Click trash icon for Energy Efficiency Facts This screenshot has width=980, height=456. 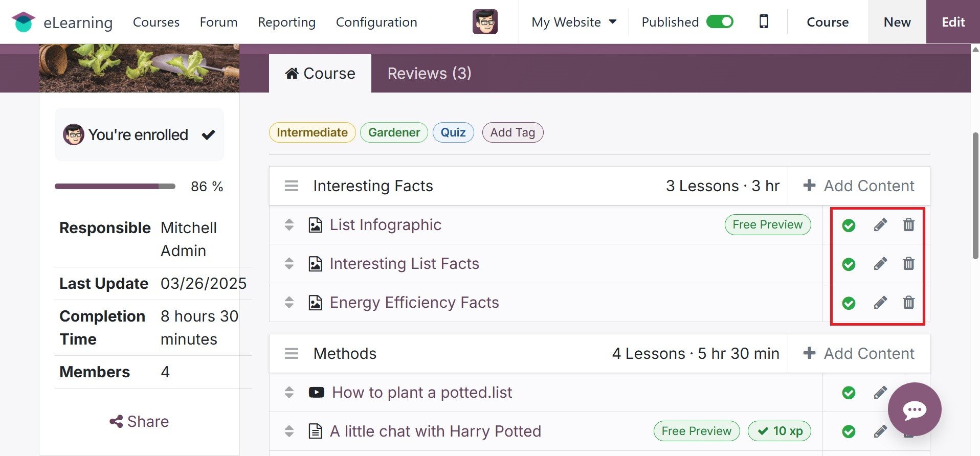click(x=908, y=303)
